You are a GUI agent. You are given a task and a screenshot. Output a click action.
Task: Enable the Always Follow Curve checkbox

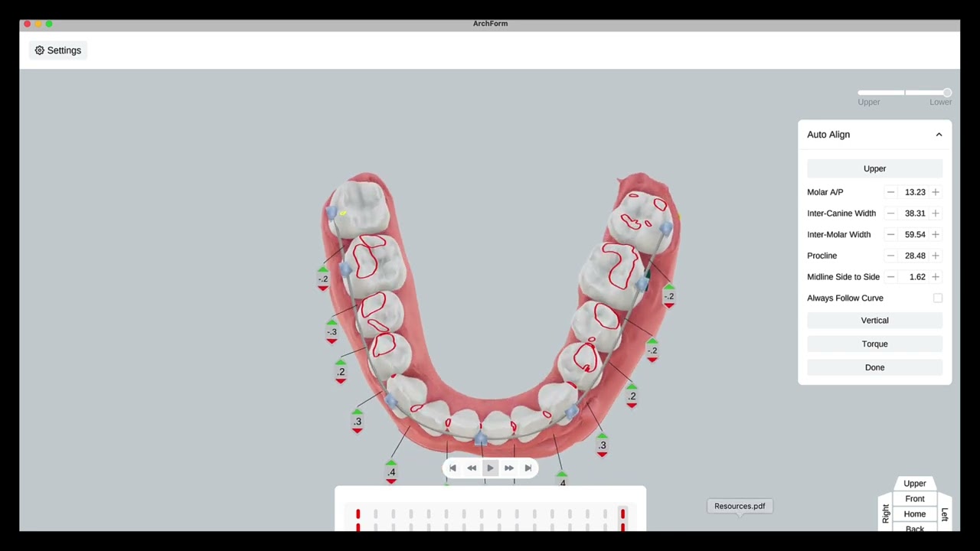pos(938,298)
